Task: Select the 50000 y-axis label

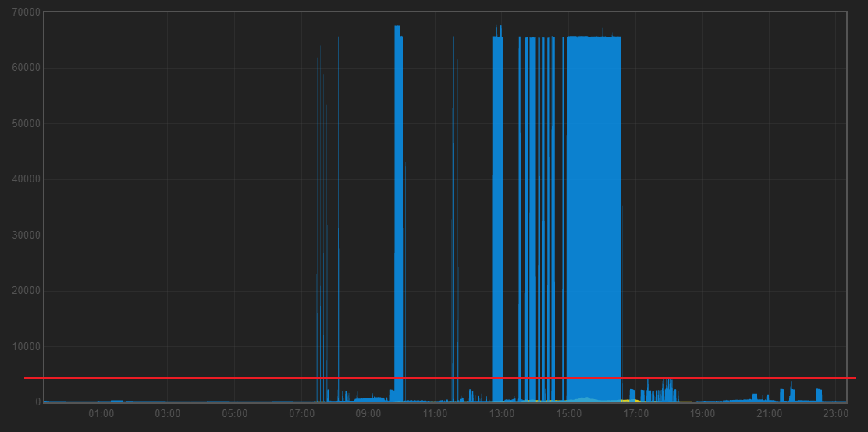Action: point(26,124)
